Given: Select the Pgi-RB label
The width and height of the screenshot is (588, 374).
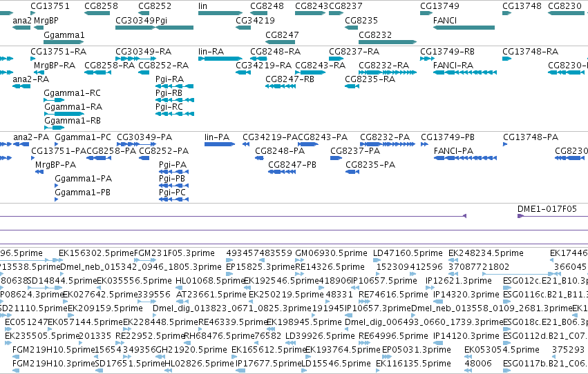Looking at the screenshot, I should [x=169, y=93].
